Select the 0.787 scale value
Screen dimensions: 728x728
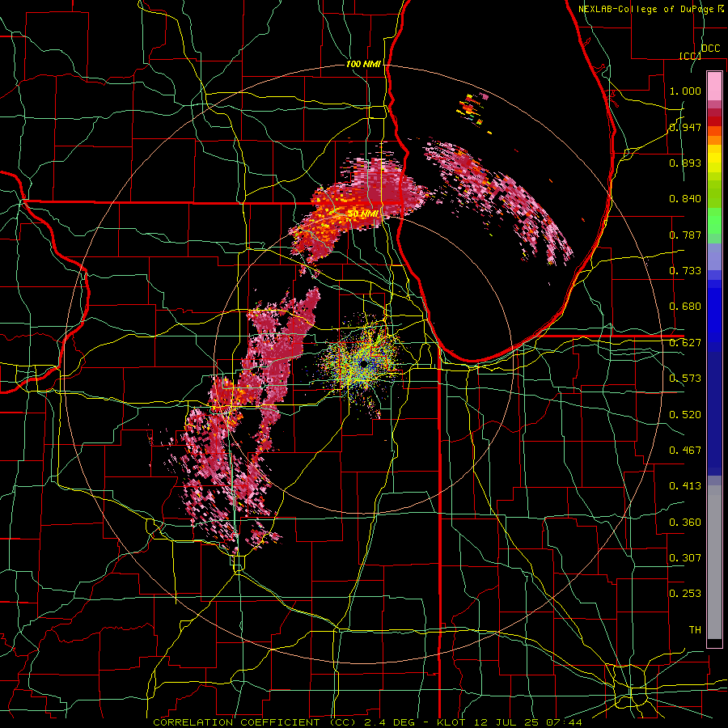click(685, 235)
